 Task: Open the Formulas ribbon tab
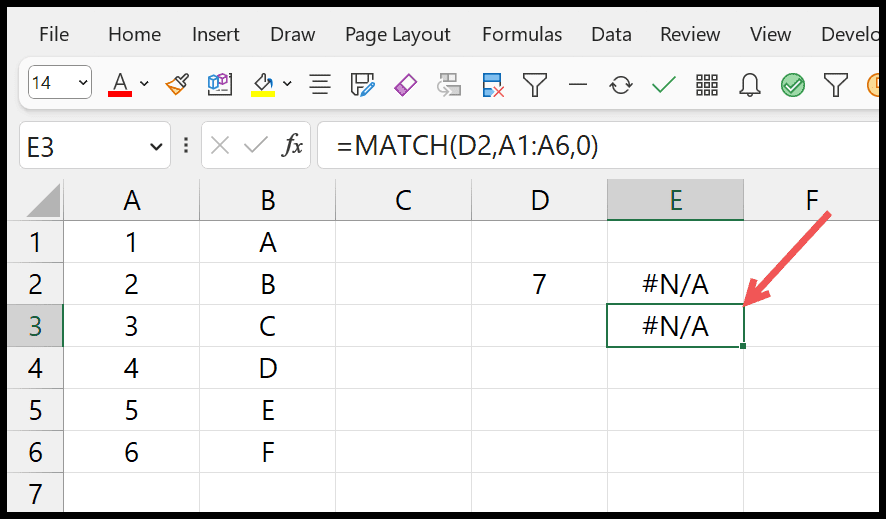point(522,34)
